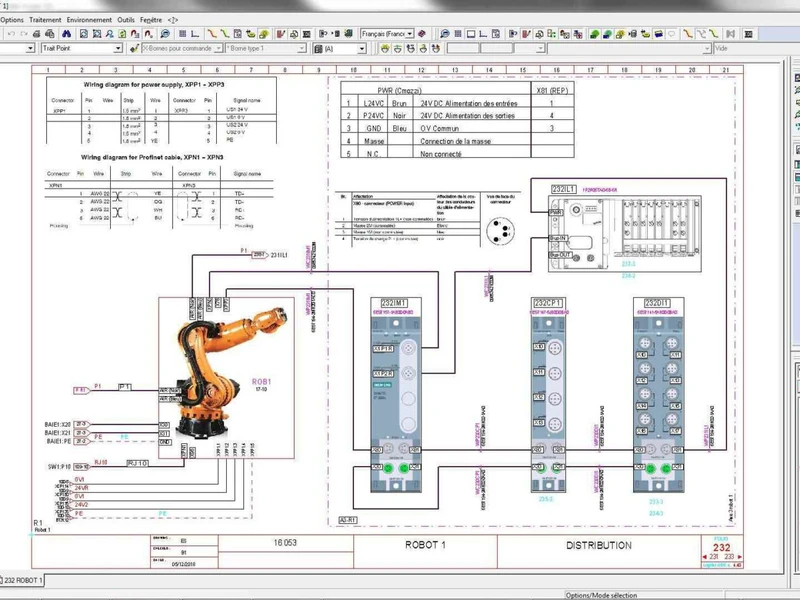Open the Environnement menu
Image resolution: width=800 pixels, height=600 pixels.
pyautogui.click(x=89, y=20)
